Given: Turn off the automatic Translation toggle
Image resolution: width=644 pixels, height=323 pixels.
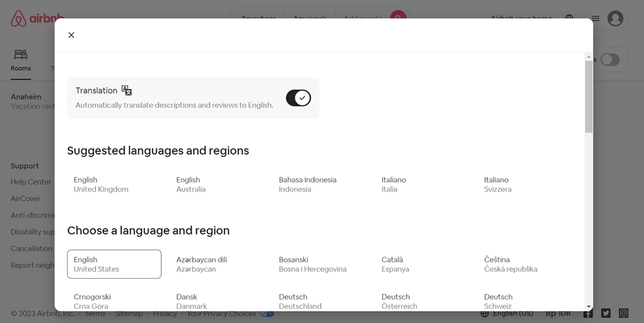Looking at the screenshot, I should click(298, 98).
